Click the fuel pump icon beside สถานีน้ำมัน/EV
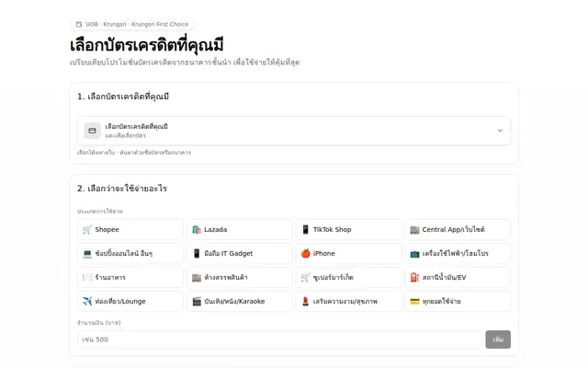This screenshot has width=588, height=368. coord(414,278)
